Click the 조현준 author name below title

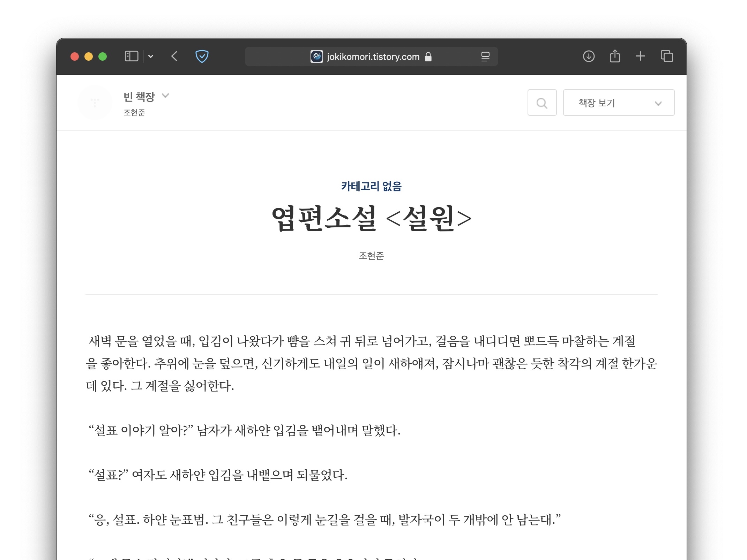pos(371,256)
